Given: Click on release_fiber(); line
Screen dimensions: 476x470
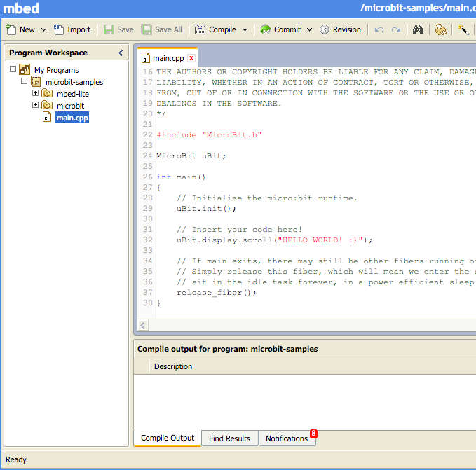Looking at the screenshot, I should click(217, 293).
